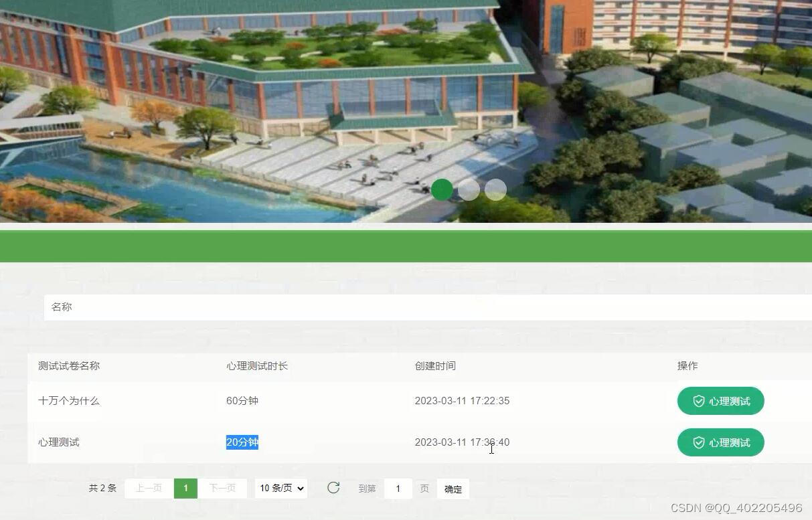Click the 测试试卷名称 column header
This screenshot has width=812, height=520.
[68, 365]
